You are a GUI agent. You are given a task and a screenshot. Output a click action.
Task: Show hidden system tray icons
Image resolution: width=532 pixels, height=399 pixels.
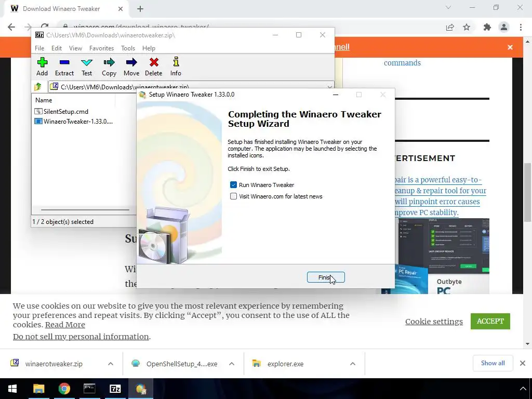tap(523, 389)
